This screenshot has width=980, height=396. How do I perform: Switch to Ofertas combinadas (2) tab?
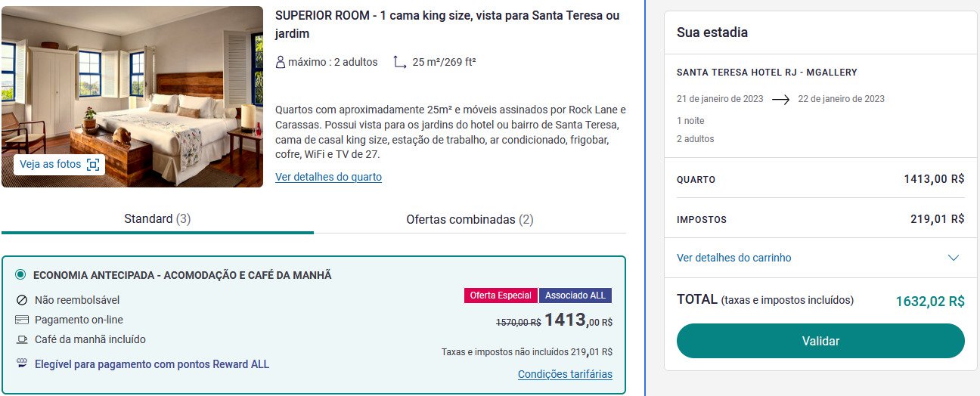(x=470, y=219)
